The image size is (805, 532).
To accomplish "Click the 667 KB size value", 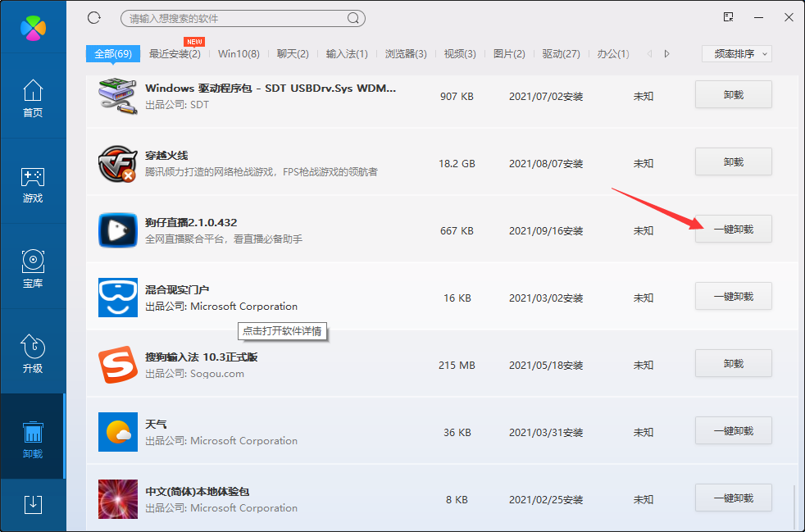I will [x=457, y=231].
